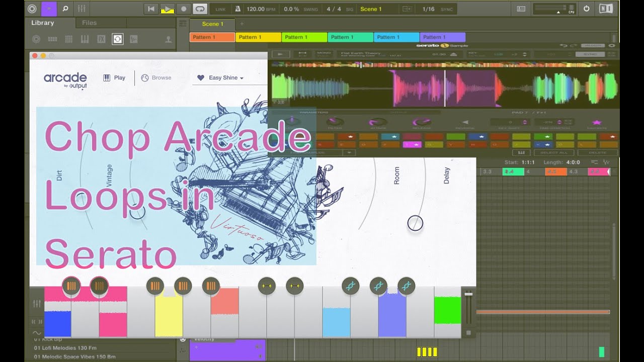644x362 pixels.
Task: Click the eject icon in Serato Sample
Action: coord(453,54)
